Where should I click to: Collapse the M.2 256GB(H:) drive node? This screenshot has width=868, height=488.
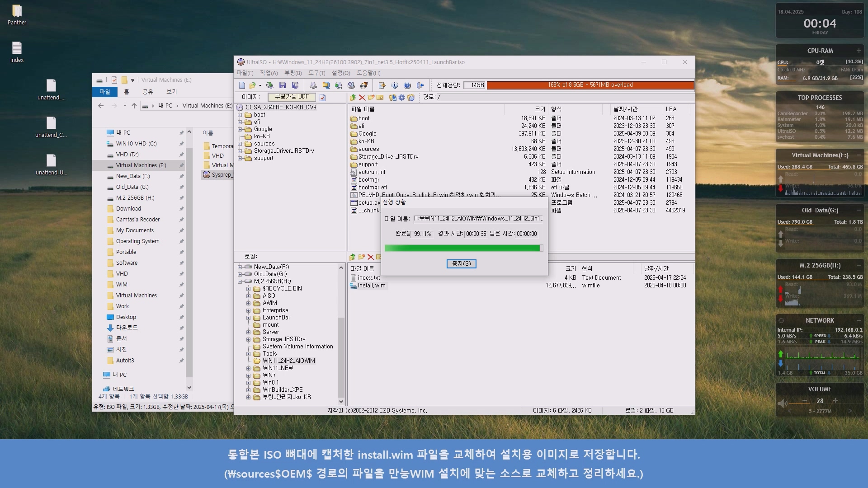click(x=240, y=282)
